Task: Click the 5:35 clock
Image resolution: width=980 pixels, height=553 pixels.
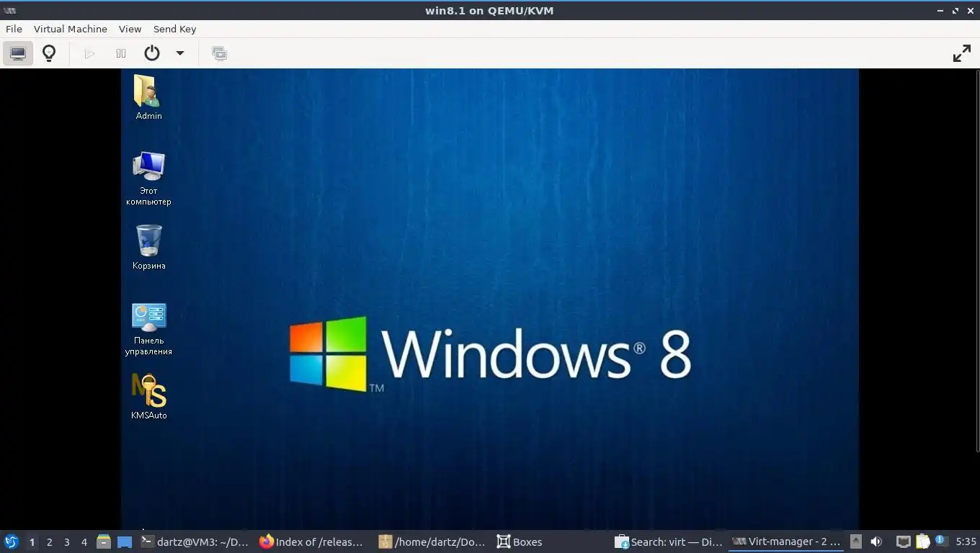Action: coord(966,541)
